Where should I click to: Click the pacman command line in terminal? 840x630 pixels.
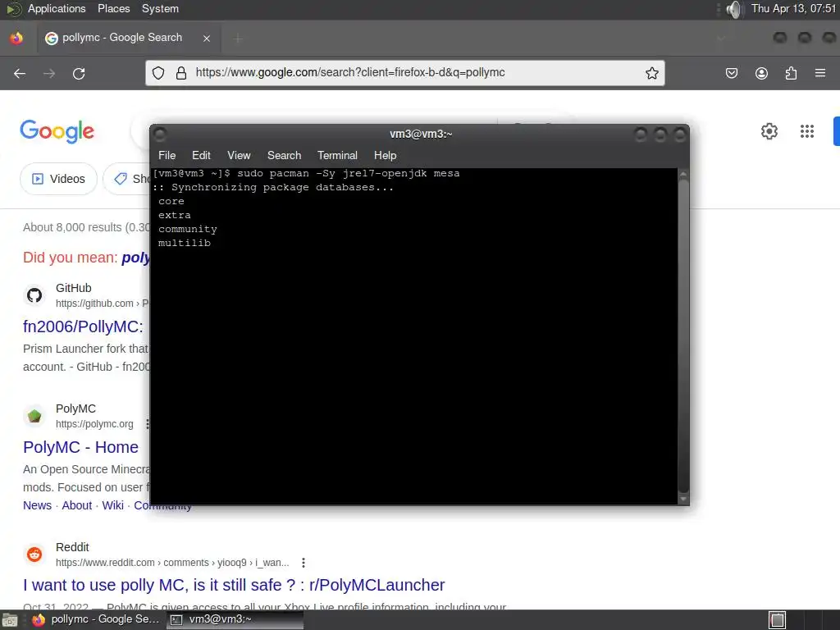[306, 174]
